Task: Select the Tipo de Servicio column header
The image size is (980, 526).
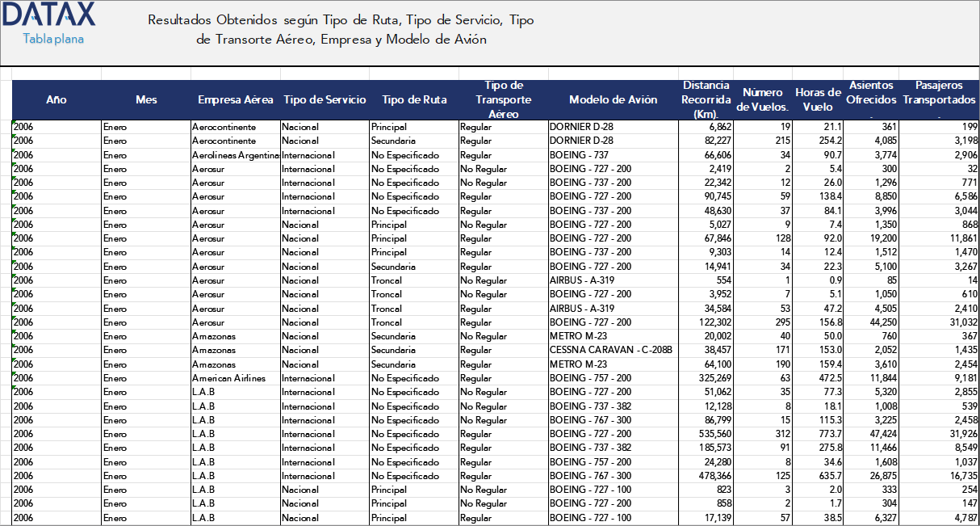Action: pos(322,99)
